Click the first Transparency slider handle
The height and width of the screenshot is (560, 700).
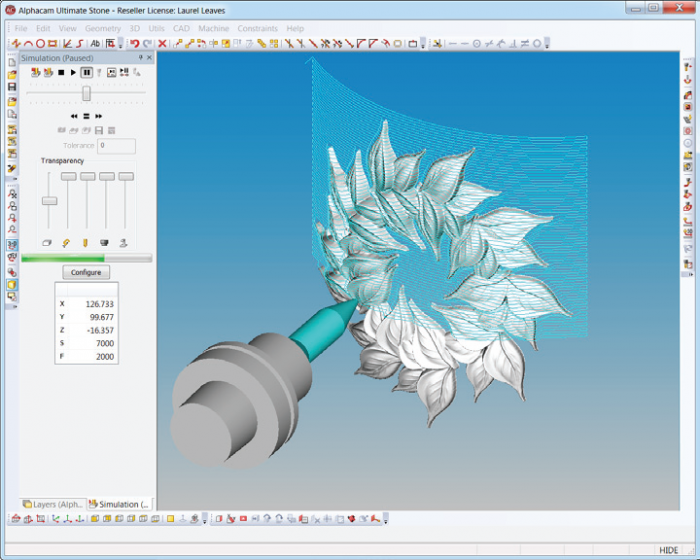(x=50, y=201)
